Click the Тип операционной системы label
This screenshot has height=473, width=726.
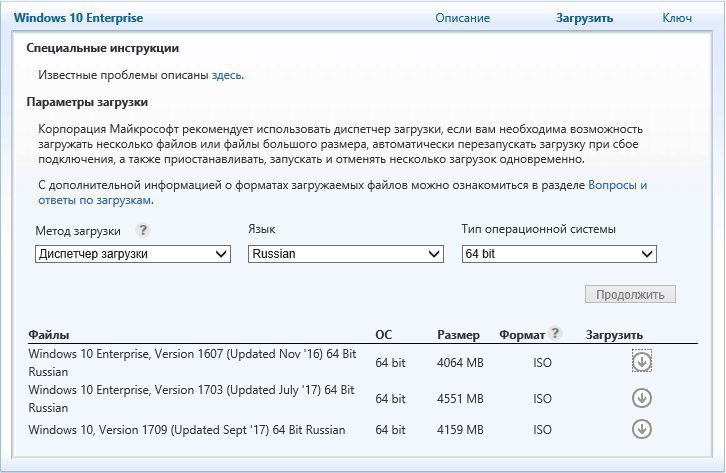point(538,229)
